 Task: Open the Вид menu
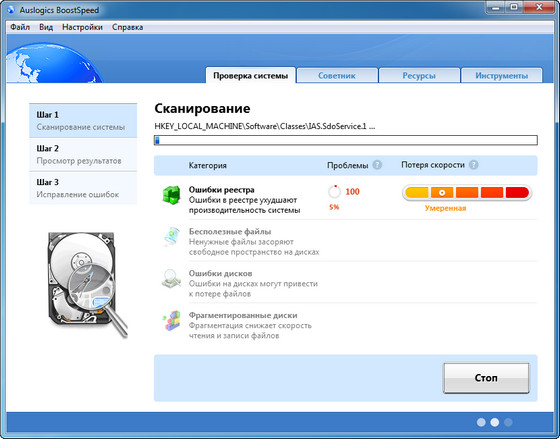[x=46, y=27]
